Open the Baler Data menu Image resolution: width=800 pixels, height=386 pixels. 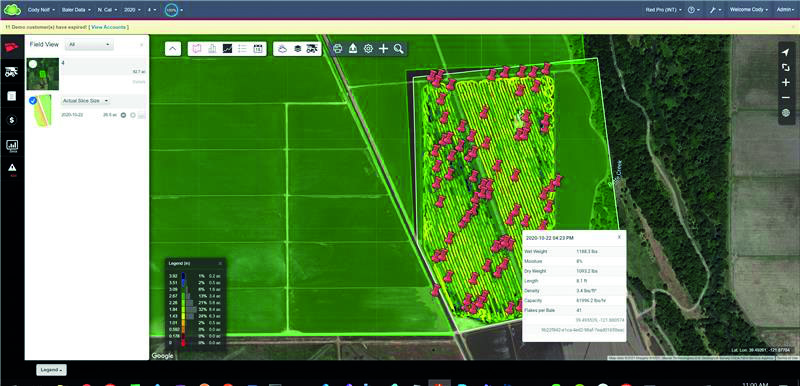point(77,10)
